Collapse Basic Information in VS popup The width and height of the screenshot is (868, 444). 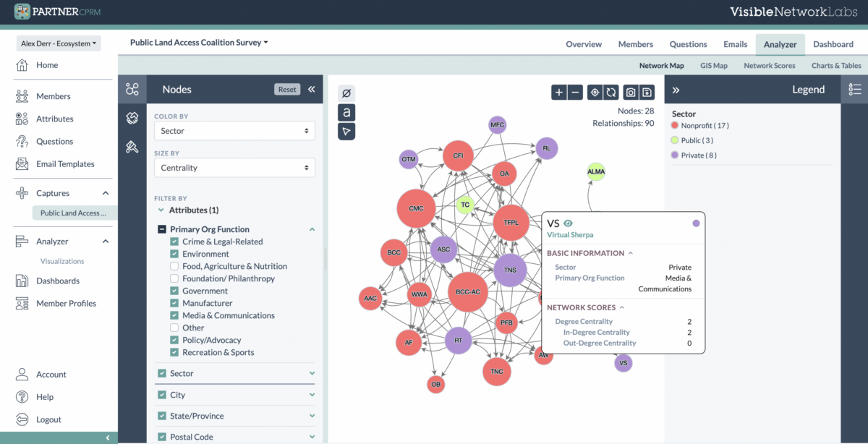click(630, 253)
